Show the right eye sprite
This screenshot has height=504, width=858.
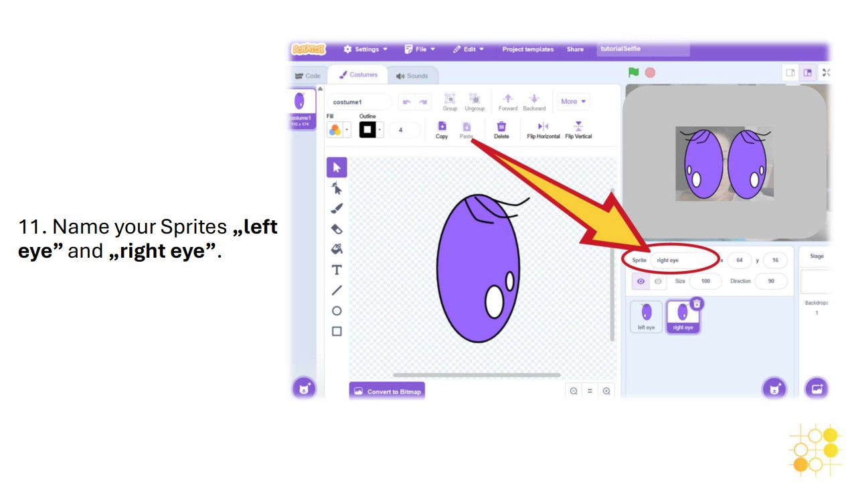click(x=640, y=281)
